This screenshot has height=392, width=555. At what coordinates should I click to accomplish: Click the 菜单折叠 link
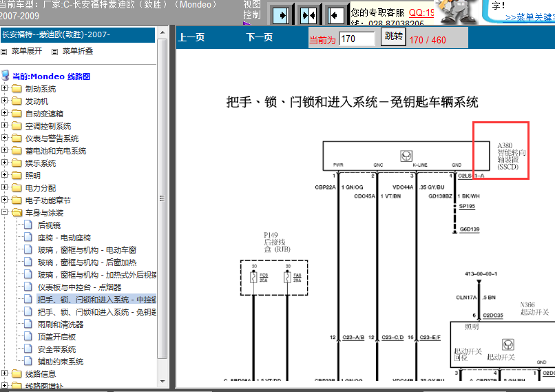(78, 51)
